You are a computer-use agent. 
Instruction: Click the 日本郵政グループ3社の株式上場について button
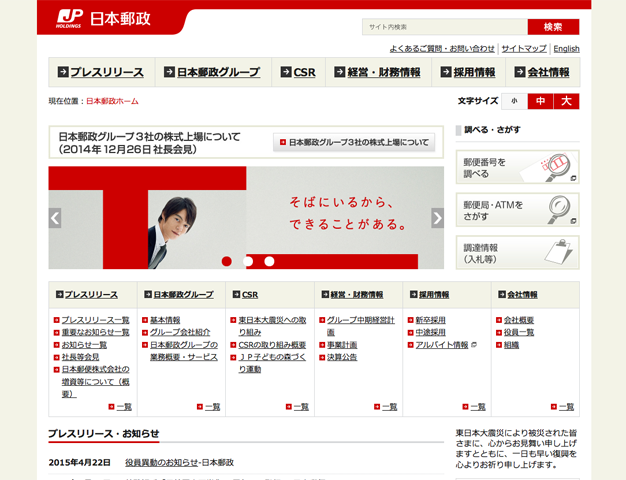(x=354, y=142)
